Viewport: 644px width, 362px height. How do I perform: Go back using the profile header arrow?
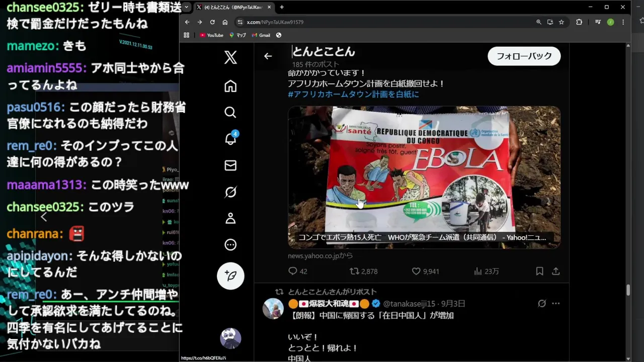tap(268, 56)
